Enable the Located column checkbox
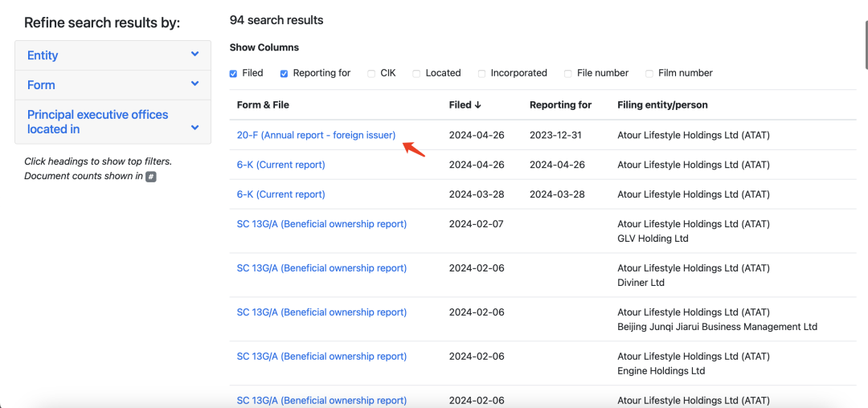The width and height of the screenshot is (868, 408). pyautogui.click(x=416, y=73)
